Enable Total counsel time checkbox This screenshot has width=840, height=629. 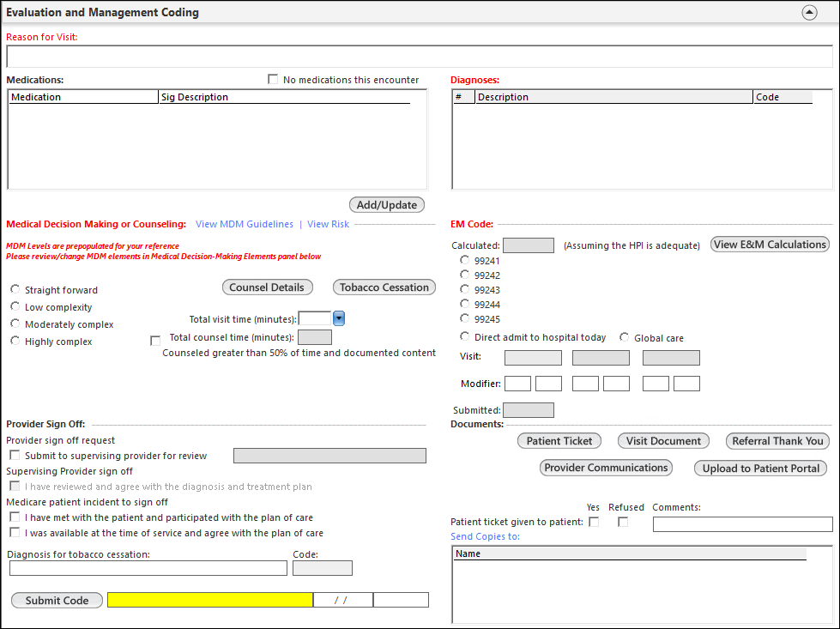click(155, 341)
